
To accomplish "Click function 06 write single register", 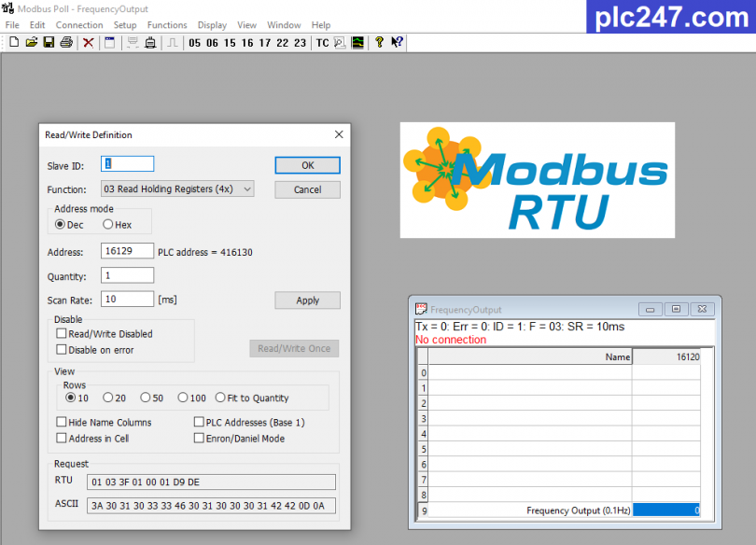I will (212, 43).
